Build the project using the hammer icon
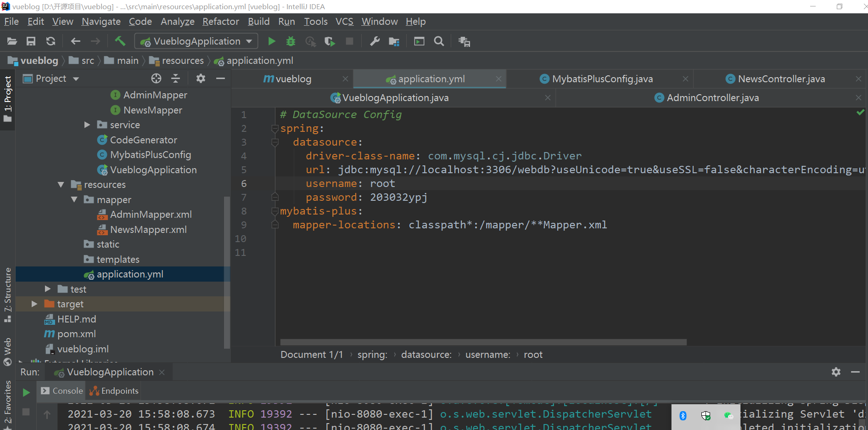The image size is (868, 430). coord(120,41)
